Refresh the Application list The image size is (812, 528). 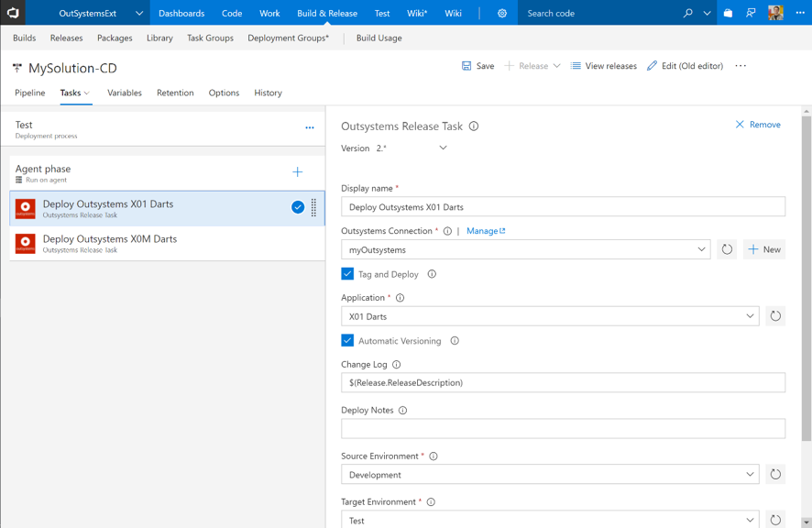(775, 316)
